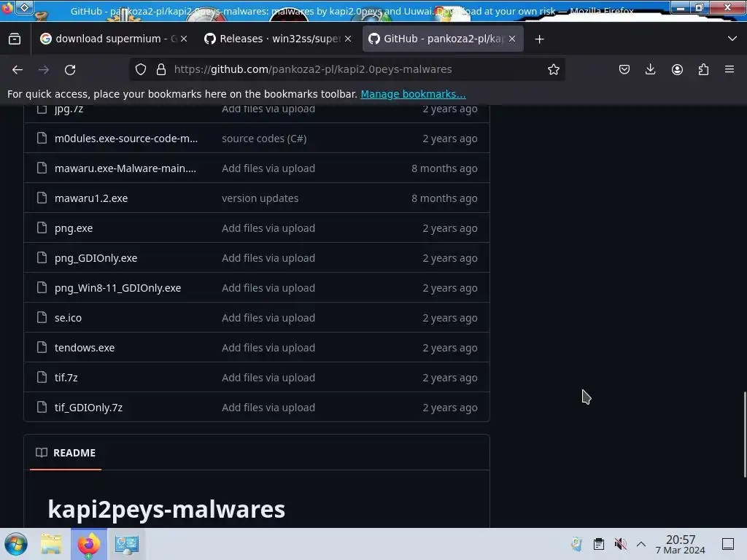Click the Firefox taskbar icon
747x560 pixels.
coord(88,544)
